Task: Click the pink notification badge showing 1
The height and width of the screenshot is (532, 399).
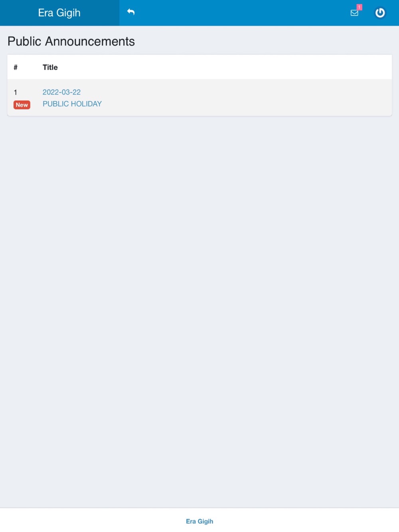Action: tap(359, 7)
